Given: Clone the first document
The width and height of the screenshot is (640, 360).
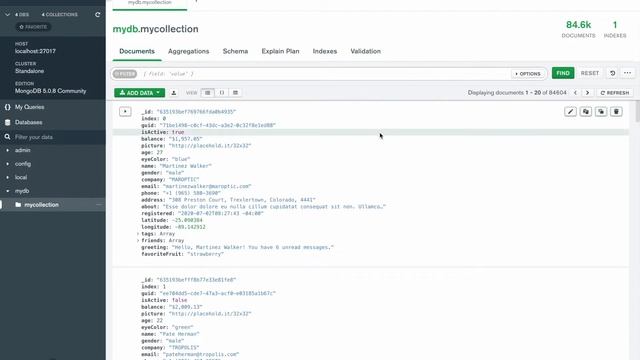Looking at the screenshot, I should point(601,111).
